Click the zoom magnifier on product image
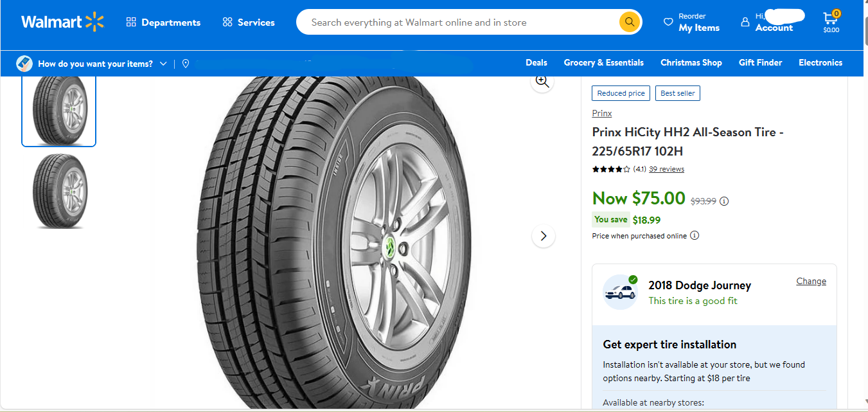868x412 pixels. [542, 81]
